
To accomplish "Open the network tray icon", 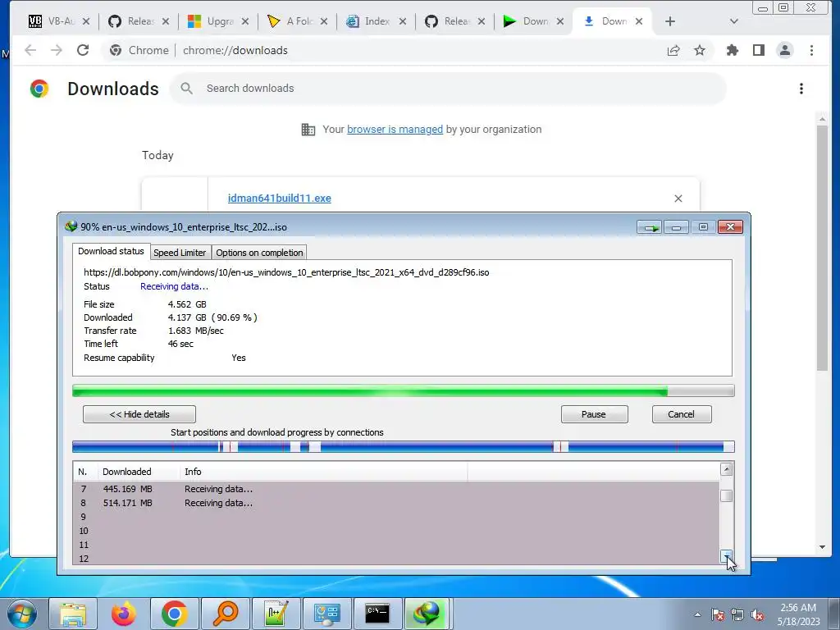I will click(x=737, y=614).
